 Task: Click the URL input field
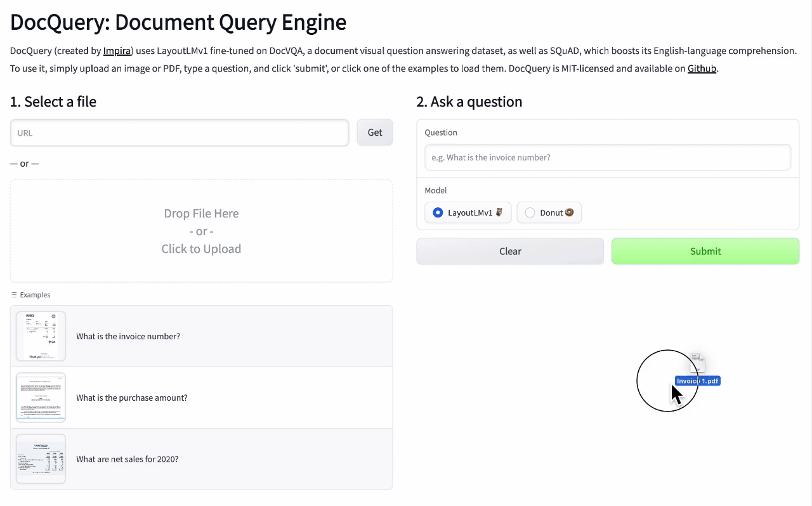click(180, 133)
